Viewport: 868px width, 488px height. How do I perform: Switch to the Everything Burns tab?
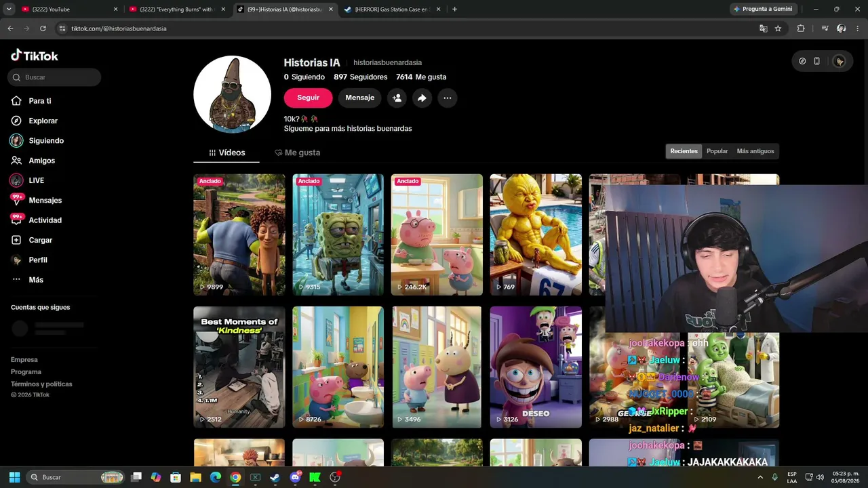point(176,9)
